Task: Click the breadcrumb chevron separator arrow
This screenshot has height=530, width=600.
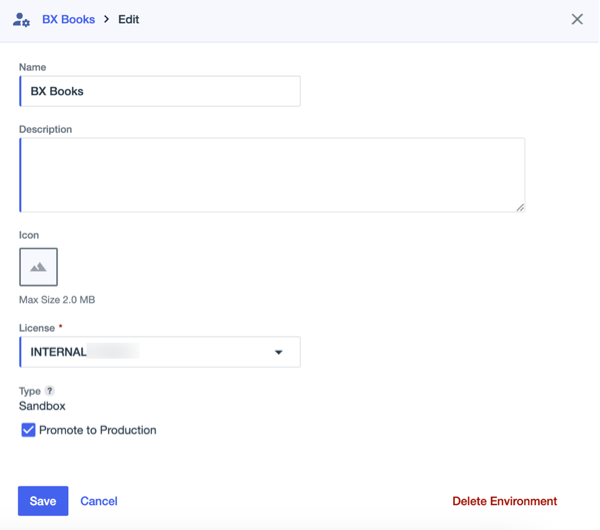Action: pos(106,19)
